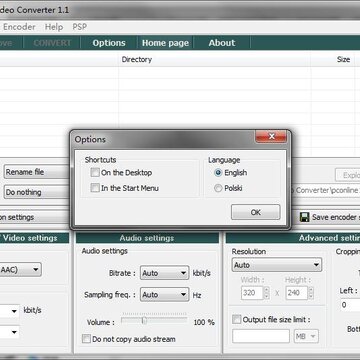Open the Do nothing dropdown
This screenshot has height=360, width=360.
pyautogui.click(x=37, y=192)
